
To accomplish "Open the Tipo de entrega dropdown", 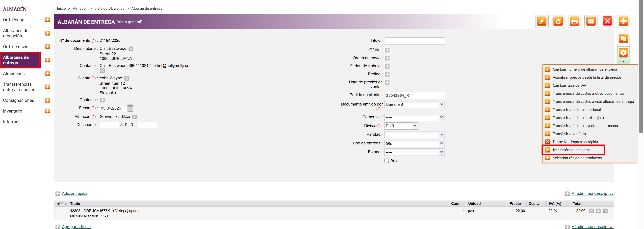I will (442, 143).
